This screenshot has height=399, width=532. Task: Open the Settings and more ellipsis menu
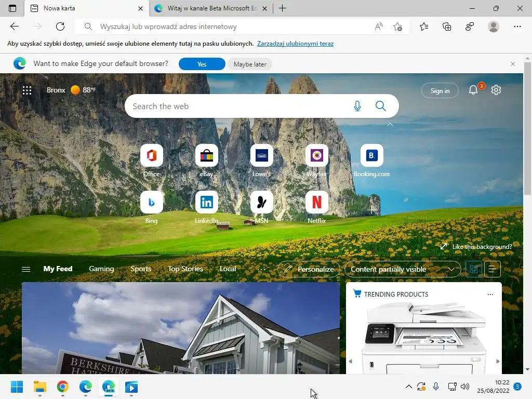click(x=517, y=26)
